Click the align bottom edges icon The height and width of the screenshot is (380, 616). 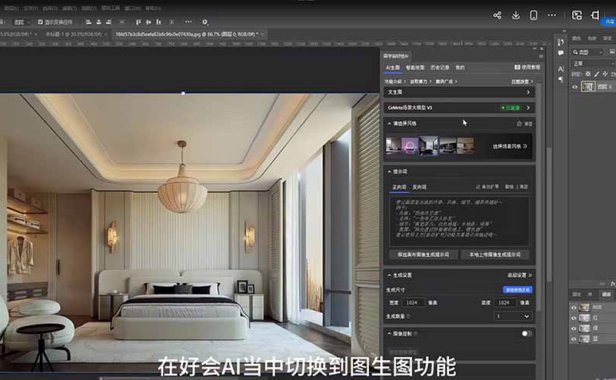click(x=158, y=22)
